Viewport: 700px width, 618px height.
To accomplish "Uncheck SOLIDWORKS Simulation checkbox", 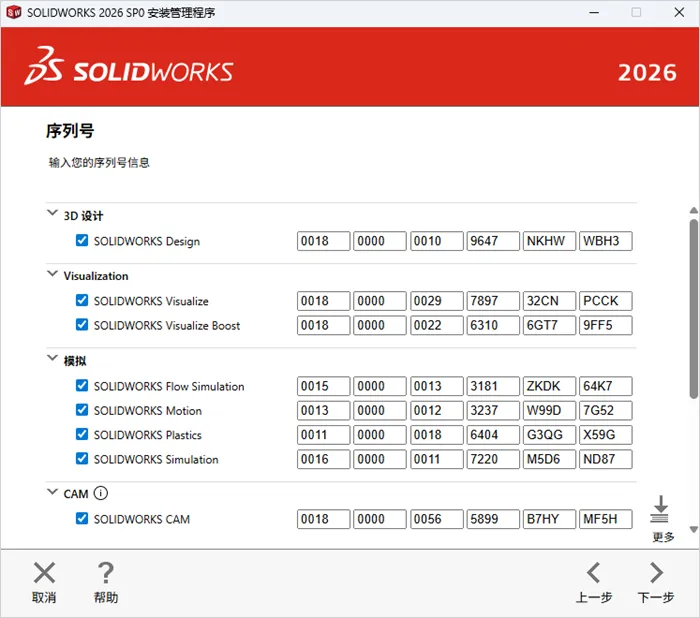I will tap(82, 459).
